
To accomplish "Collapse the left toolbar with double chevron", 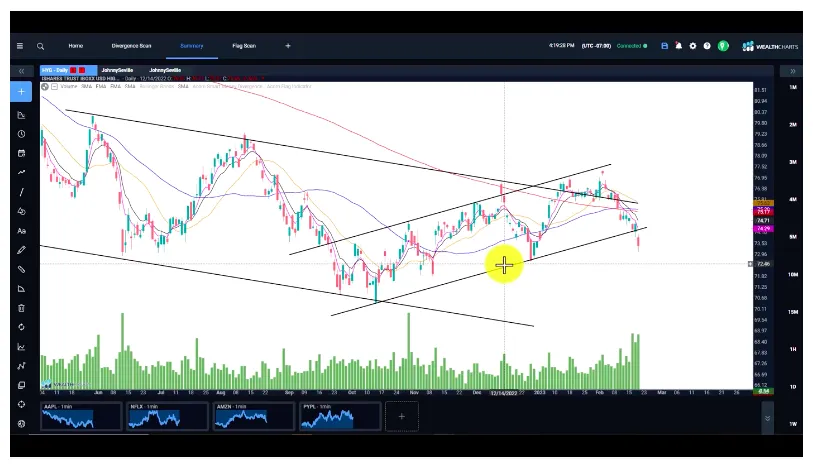I will [22, 72].
